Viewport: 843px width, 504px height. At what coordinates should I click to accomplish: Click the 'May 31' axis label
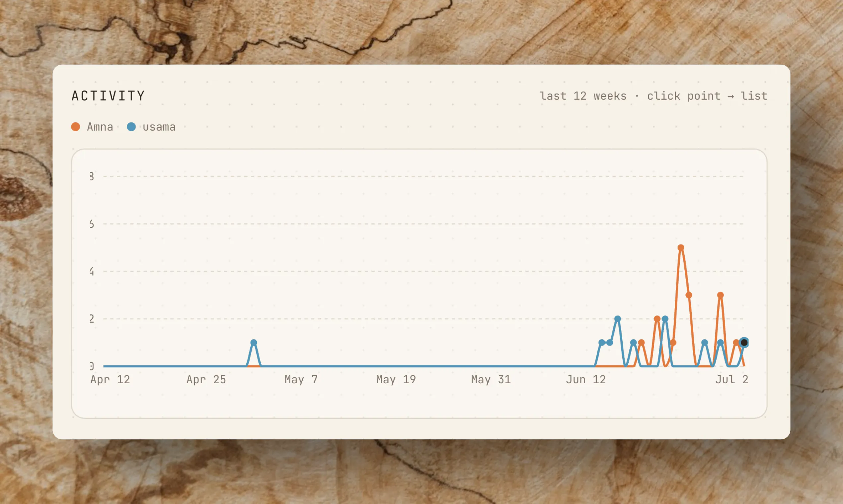coord(491,379)
